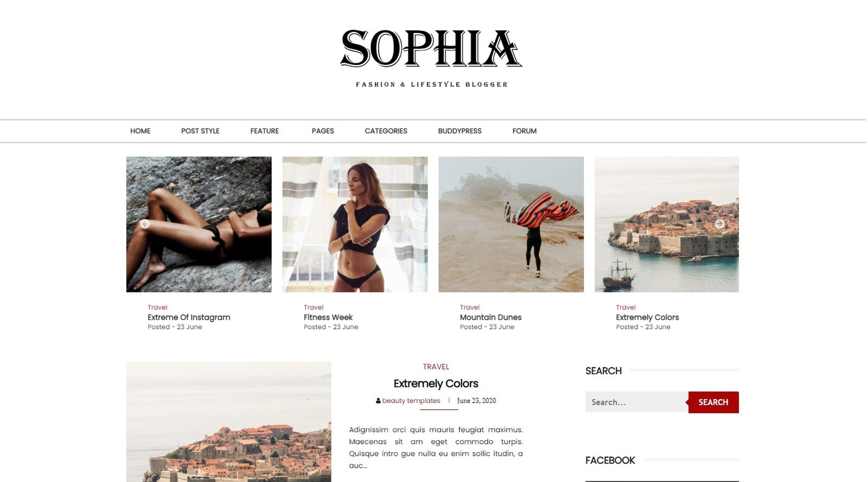Expand the PAGES menu

tap(323, 131)
